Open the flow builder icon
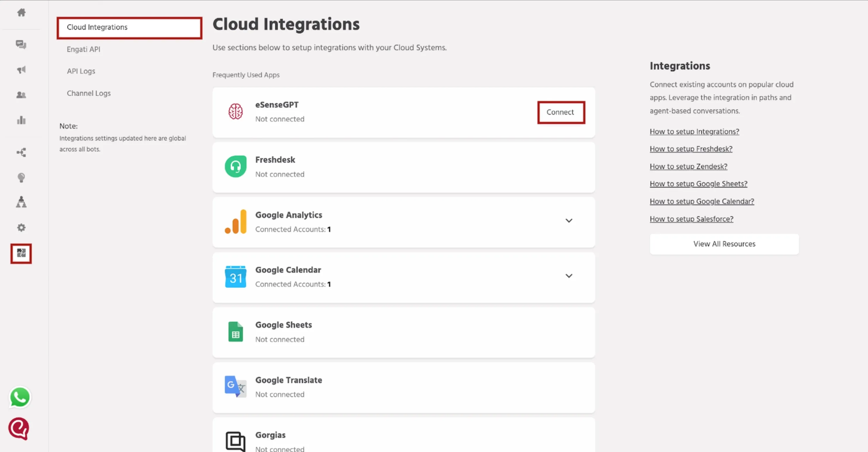This screenshot has height=452, width=868. tap(21, 152)
